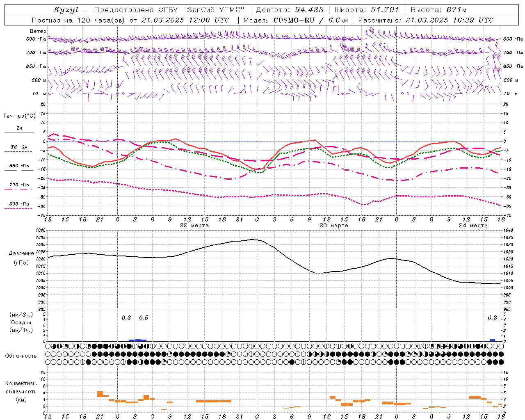Click the "Осадки" precipitation label
The image size is (525, 420).
tap(21, 322)
